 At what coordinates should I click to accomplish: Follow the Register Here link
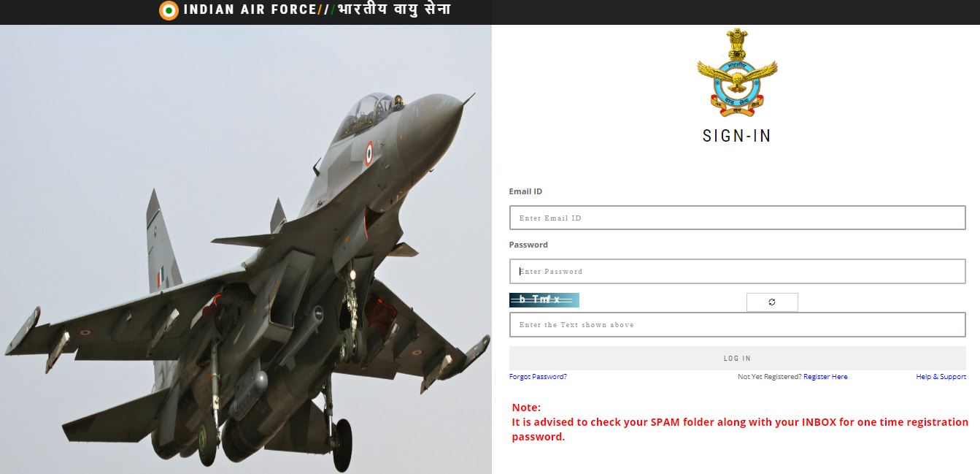click(x=825, y=377)
